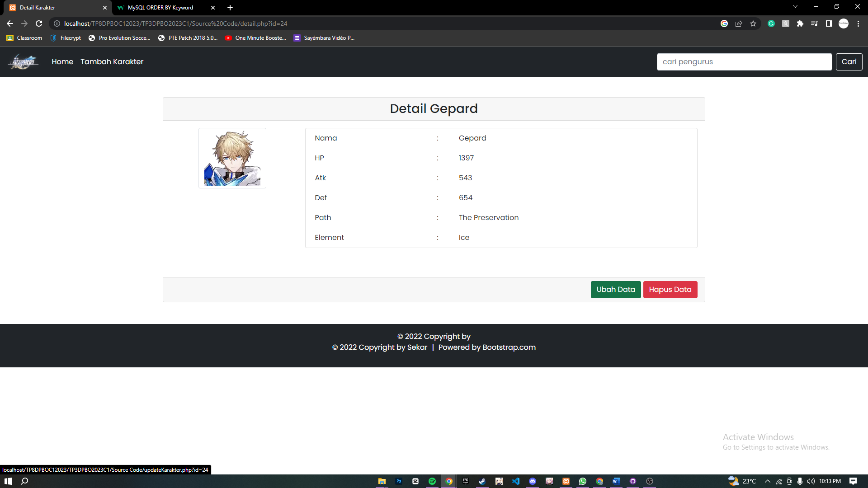Open Steam from the taskbar

(x=482, y=481)
